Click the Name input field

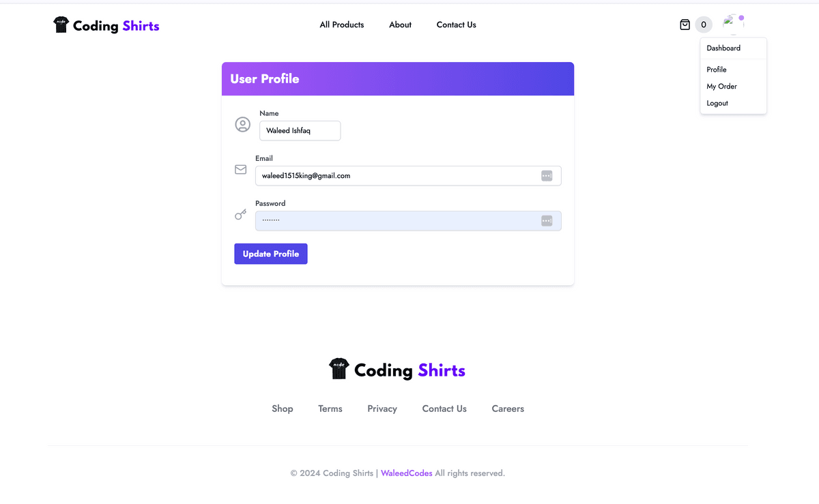[300, 131]
